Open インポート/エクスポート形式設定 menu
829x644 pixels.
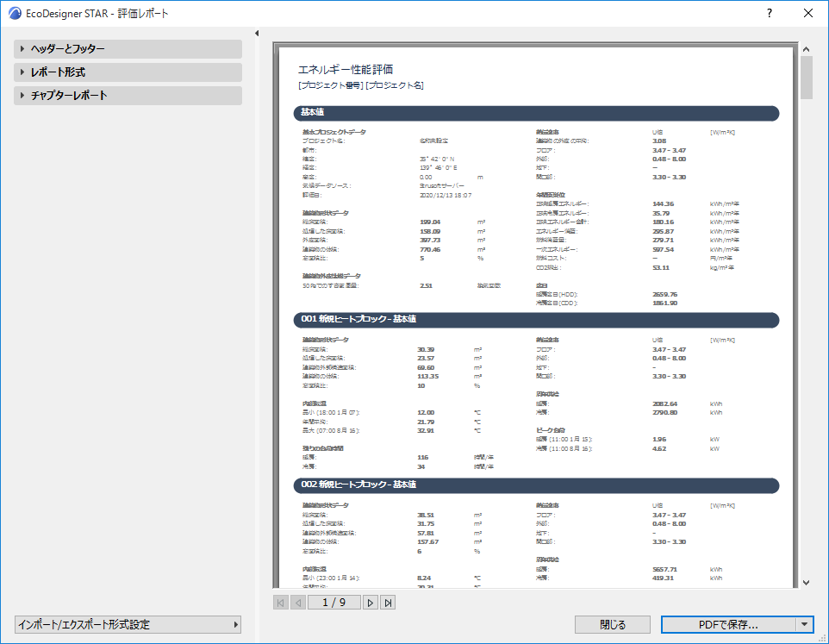[128, 624]
